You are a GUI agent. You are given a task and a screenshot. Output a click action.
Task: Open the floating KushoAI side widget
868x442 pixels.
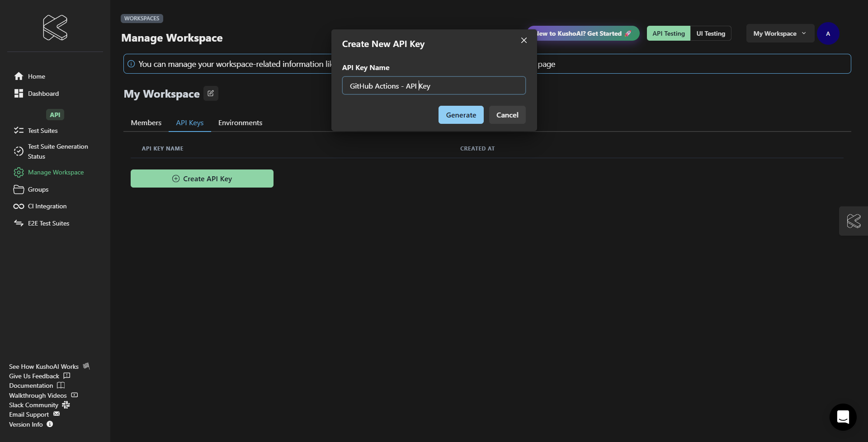click(854, 221)
